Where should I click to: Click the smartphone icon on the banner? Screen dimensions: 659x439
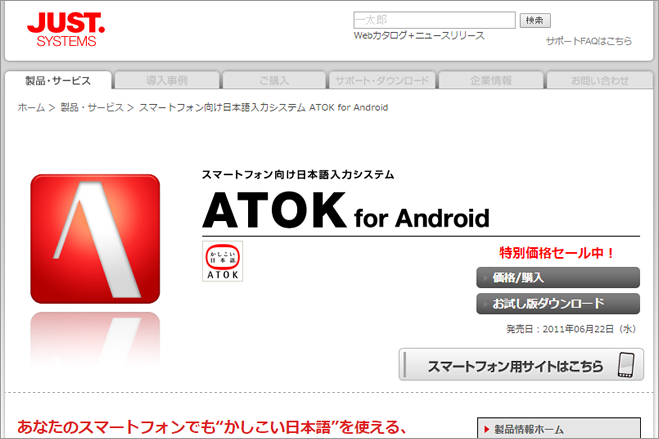coord(626,365)
